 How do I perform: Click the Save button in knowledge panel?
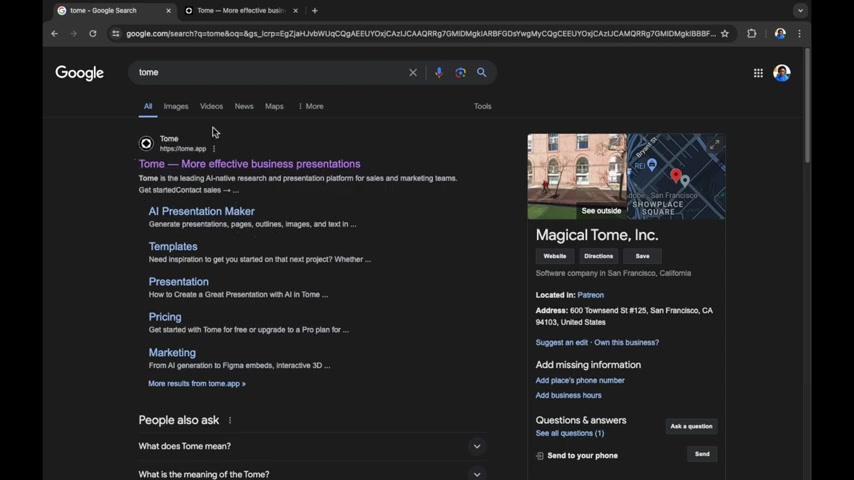[x=643, y=256]
